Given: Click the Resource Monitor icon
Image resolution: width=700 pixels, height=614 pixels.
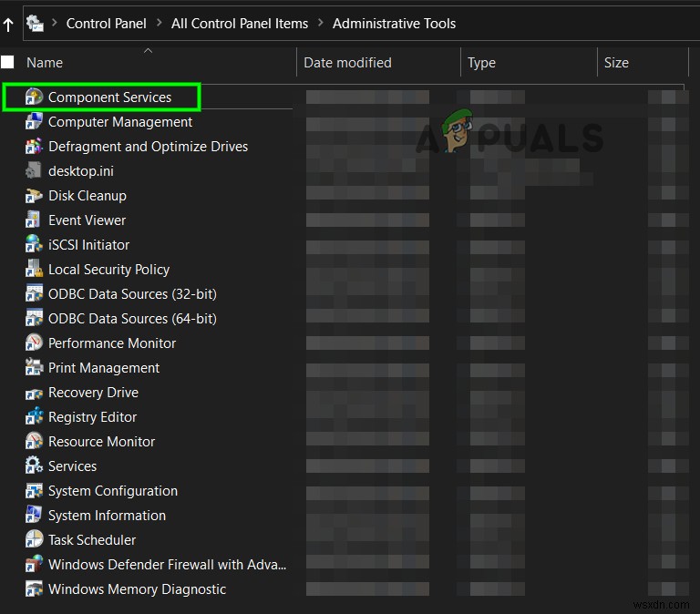Looking at the screenshot, I should 34,441.
